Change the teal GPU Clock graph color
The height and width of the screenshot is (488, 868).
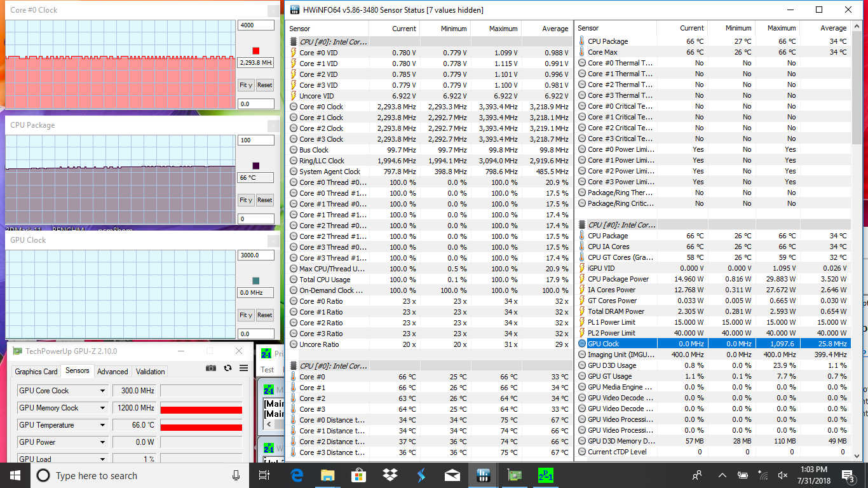[256, 281]
